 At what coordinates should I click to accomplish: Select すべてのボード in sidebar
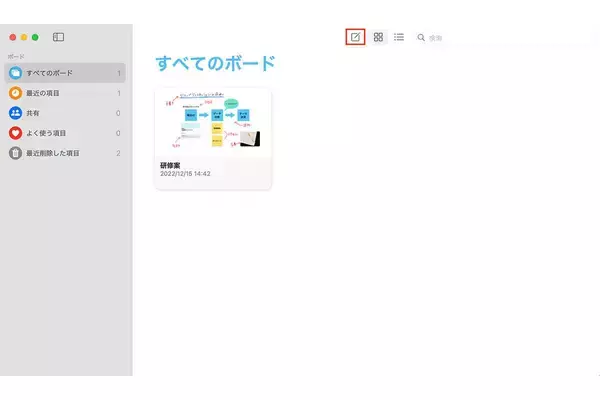tap(65, 73)
